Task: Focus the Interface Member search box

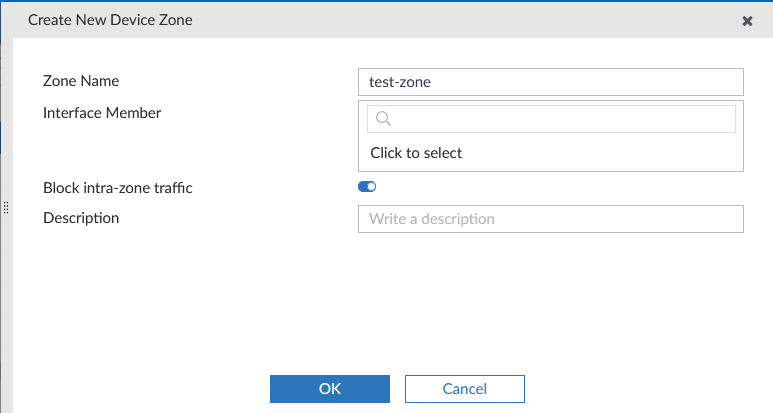Action: pyautogui.click(x=560, y=119)
